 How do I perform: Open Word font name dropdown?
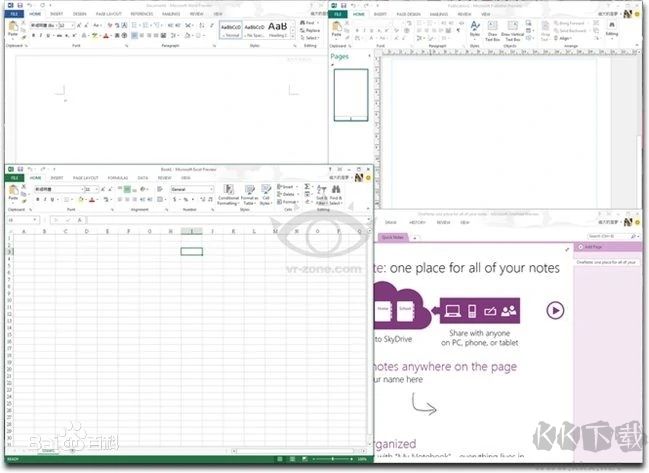(x=56, y=26)
